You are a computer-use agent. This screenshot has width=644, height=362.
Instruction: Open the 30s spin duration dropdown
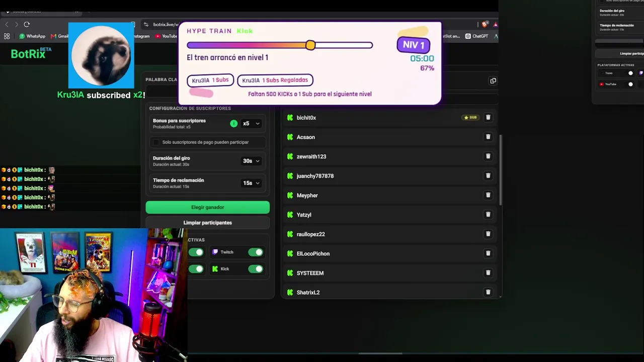251,161
